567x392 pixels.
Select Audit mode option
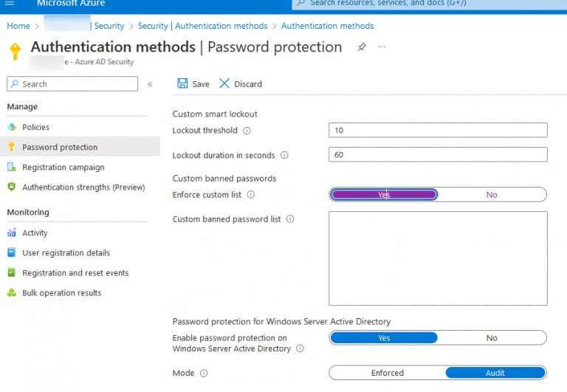[495, 373]
